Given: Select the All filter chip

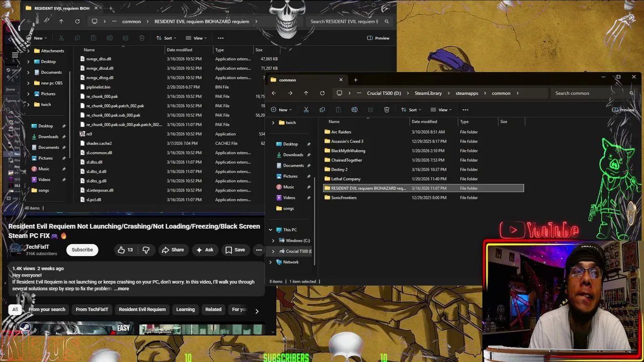Looking at the screenshot, I should tap(15, 309).
